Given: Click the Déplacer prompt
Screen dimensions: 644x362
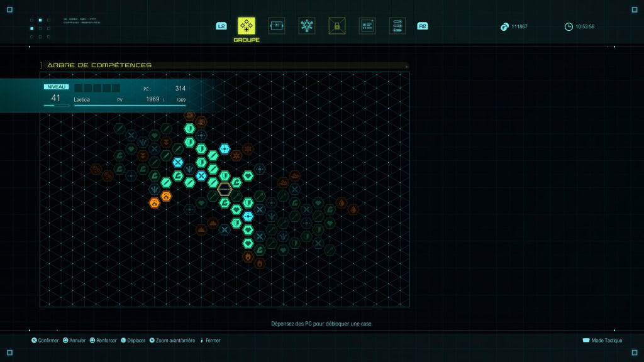Looking at the screenshot, I should [x=133, y=340].
